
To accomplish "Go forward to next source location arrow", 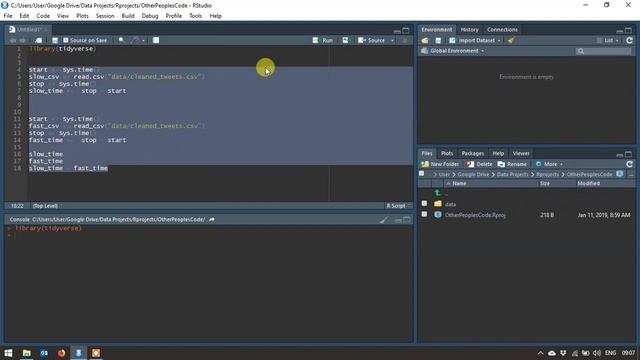I will point(22,40).
